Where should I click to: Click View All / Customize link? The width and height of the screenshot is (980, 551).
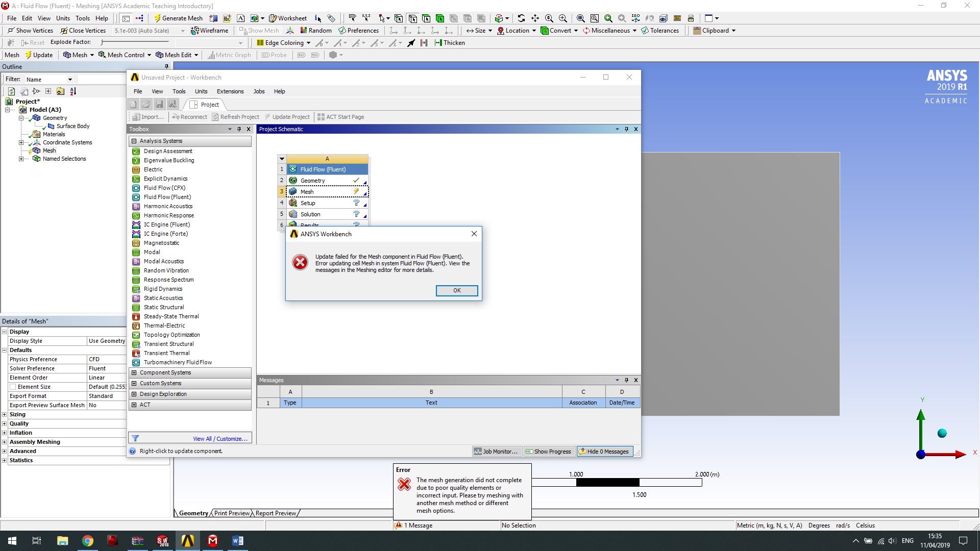click(x=220, y=439)
